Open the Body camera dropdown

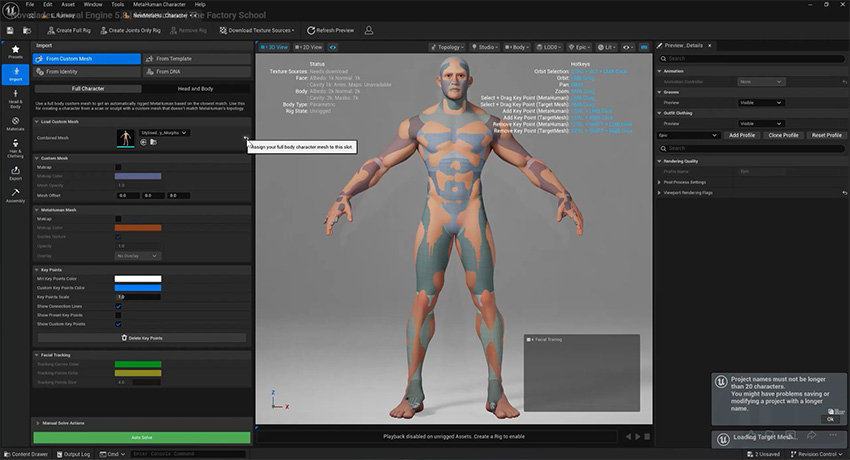tap(517, 47)
